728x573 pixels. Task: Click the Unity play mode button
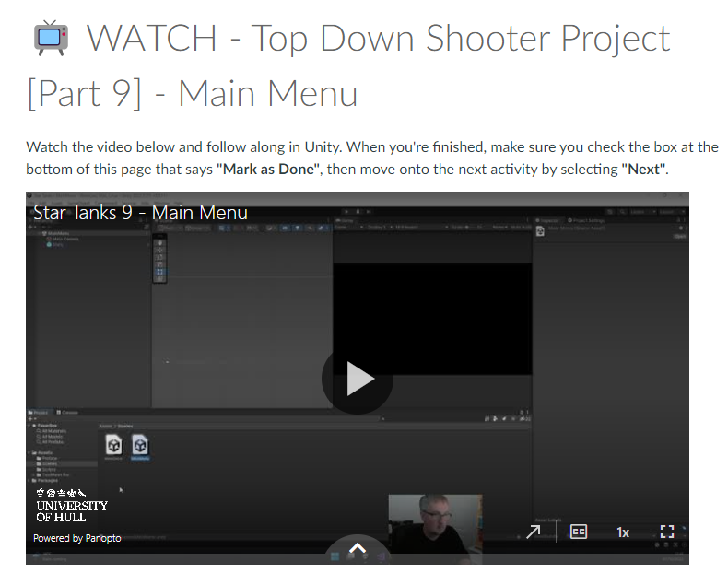click(x=345, y=211)
